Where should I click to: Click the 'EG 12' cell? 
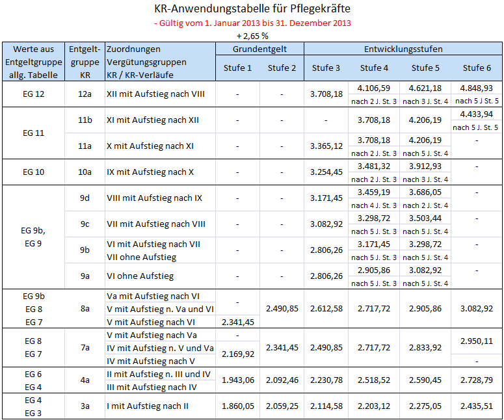[33, 94]
